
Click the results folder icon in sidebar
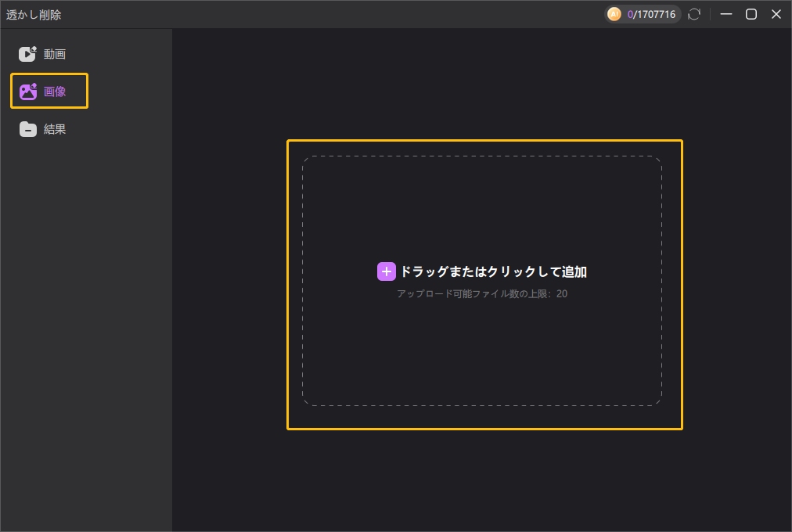28,129
